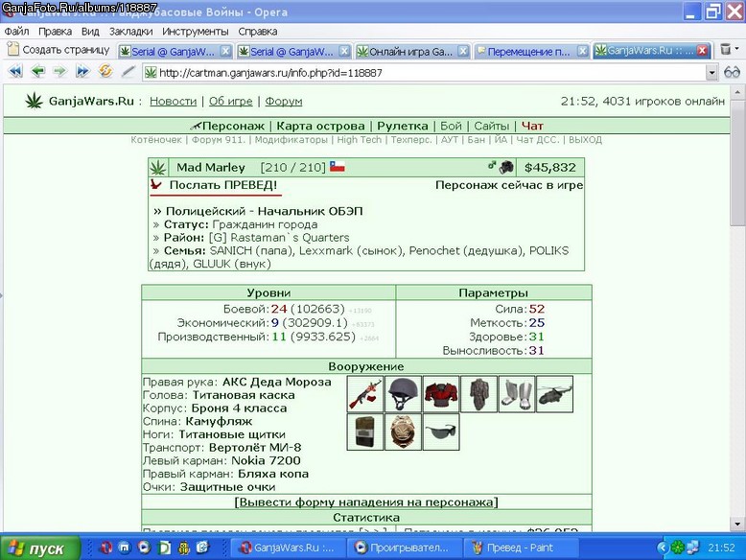Click the AKС Деда Мороза rifle item icon
The image size is (746, 560).
365,394
